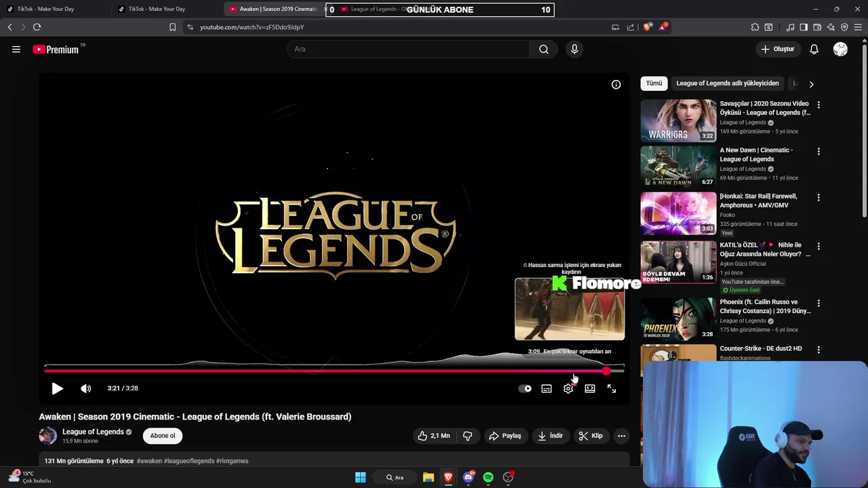Viewport: 868px width, 488px height.
Task: Open player settings gear
Action: click(x=568, y=388)
